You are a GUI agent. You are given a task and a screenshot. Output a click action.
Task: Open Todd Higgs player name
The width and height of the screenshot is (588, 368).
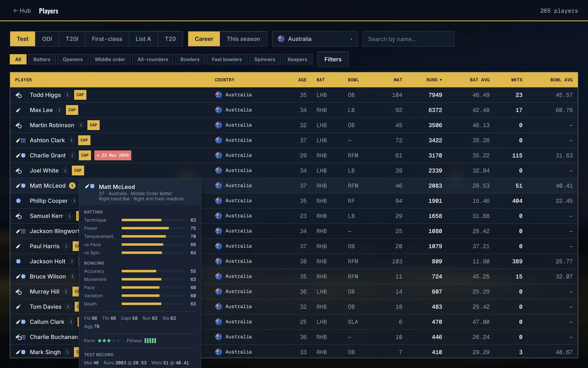[45, 95]
